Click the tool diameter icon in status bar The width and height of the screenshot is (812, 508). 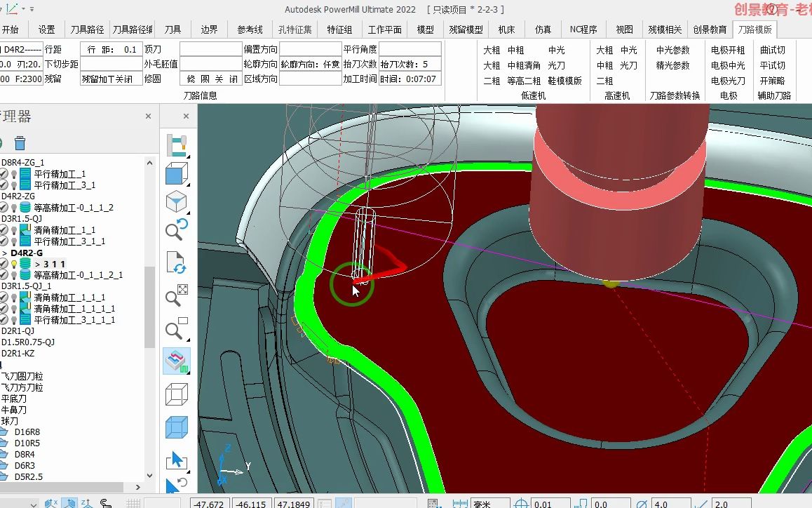(642, 504)
